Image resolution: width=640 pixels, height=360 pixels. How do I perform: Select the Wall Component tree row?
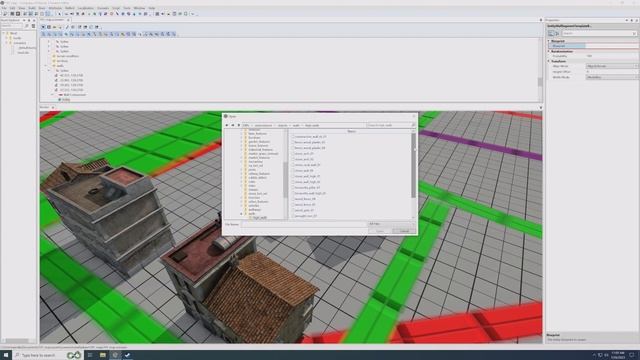(x=74, y=95)
